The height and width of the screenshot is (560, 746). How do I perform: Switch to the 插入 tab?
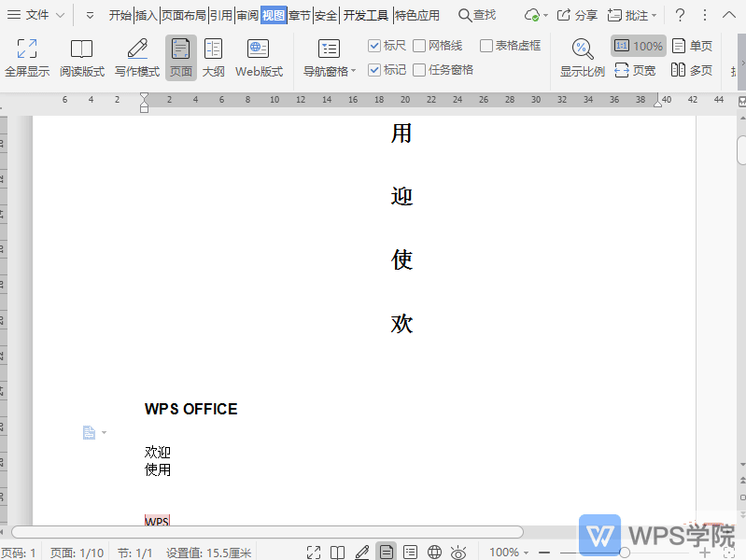point(146,16)
